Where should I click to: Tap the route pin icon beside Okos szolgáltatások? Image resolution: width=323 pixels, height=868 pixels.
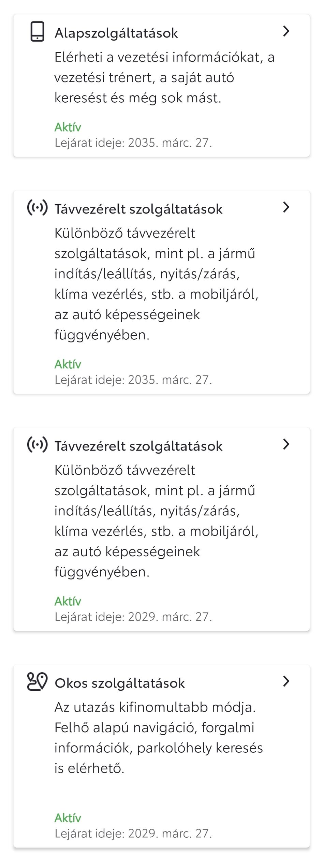[37, 682]
